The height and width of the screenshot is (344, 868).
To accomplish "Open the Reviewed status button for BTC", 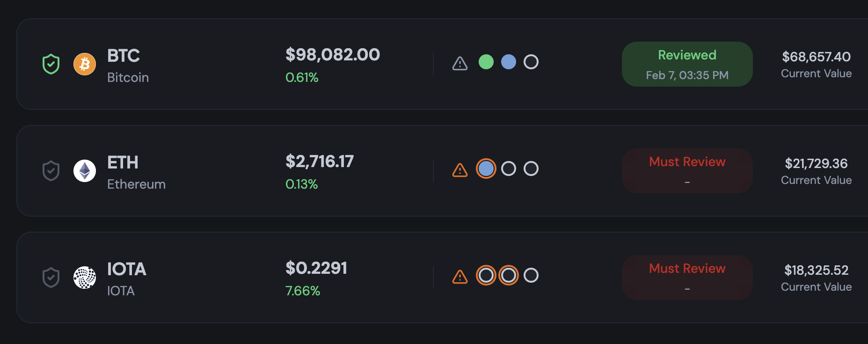I will 687,64.
